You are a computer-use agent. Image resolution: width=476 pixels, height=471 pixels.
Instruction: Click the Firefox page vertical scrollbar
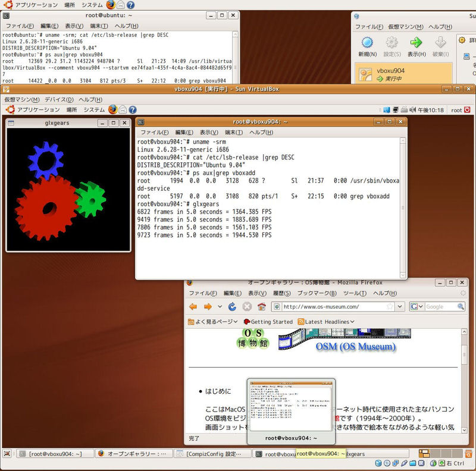tap(464, 381)
